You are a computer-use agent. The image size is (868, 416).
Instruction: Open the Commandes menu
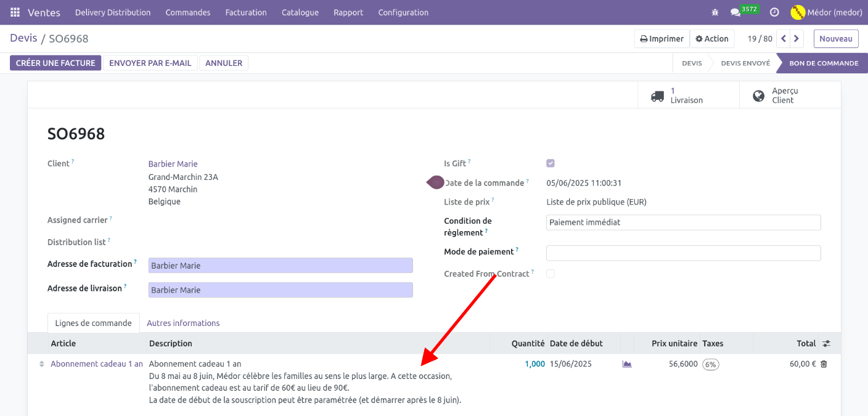(188, 12)
